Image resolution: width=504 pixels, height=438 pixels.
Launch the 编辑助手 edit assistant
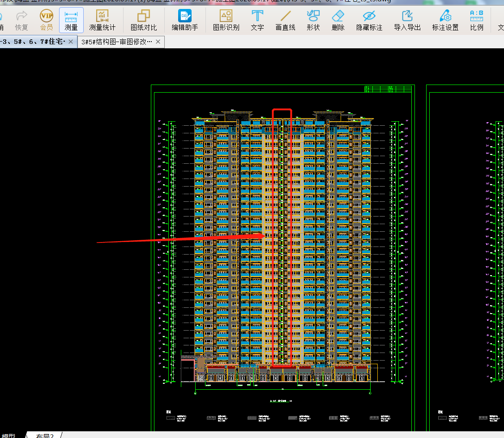click(185, 21)
